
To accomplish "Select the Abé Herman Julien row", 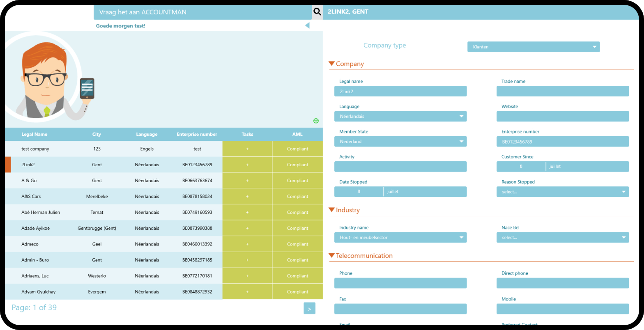I will [164, 212].
